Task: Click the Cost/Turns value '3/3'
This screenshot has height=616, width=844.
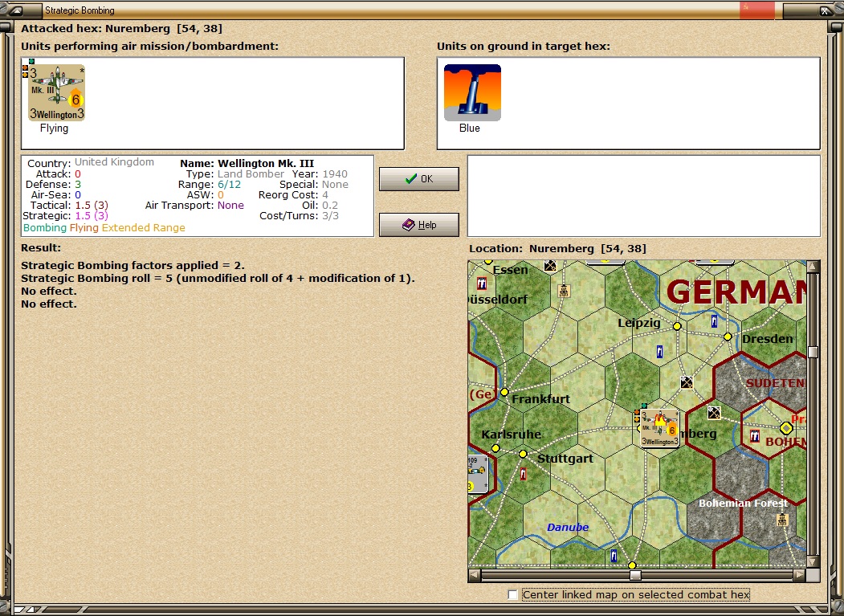Action: tap(331, 215)
